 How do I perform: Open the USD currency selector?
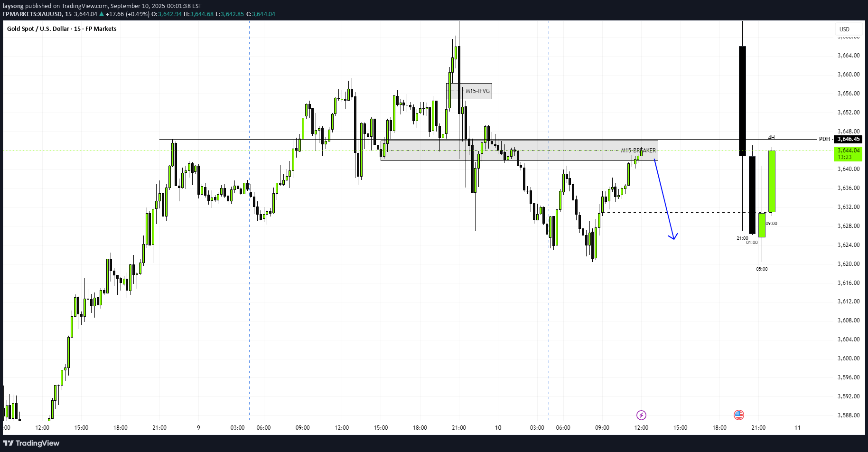click(845, 29)
